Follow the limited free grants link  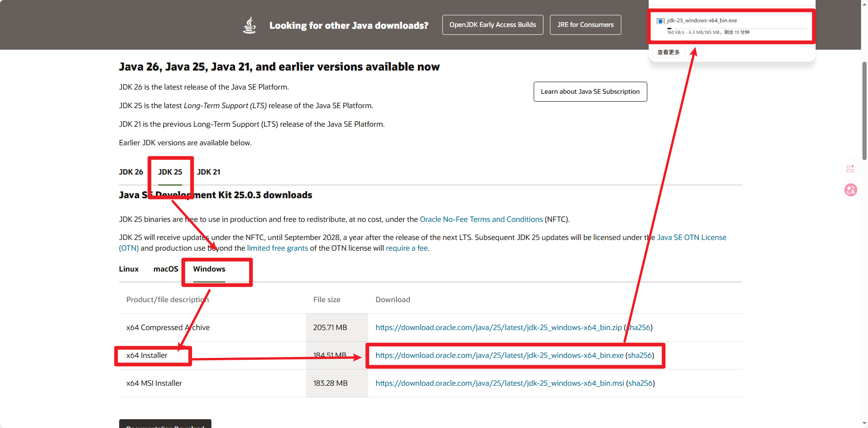click(277, 248)
